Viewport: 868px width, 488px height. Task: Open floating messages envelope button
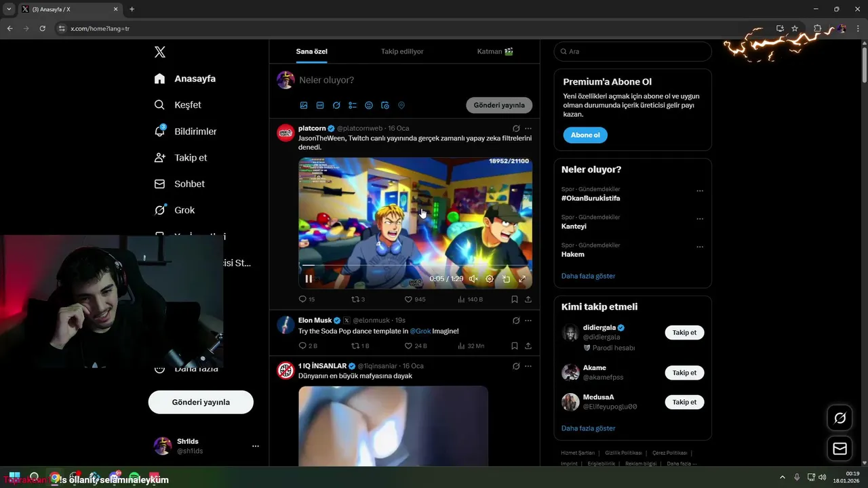coord(840,449)
